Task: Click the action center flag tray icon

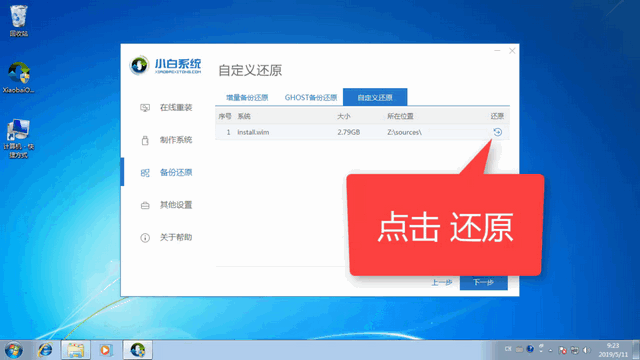Action: pos(563,350)
